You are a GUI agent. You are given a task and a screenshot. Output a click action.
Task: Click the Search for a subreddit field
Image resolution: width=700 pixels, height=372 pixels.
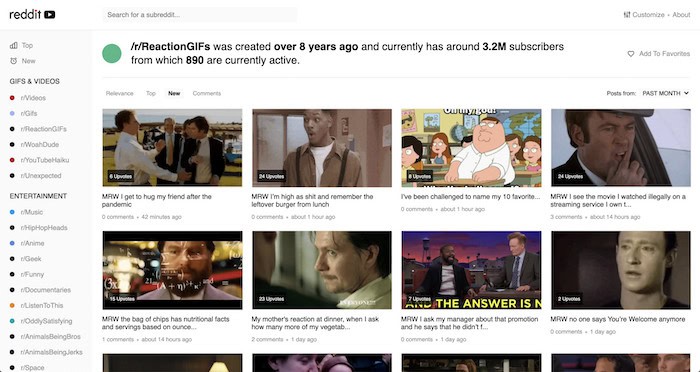pos(200,15)
